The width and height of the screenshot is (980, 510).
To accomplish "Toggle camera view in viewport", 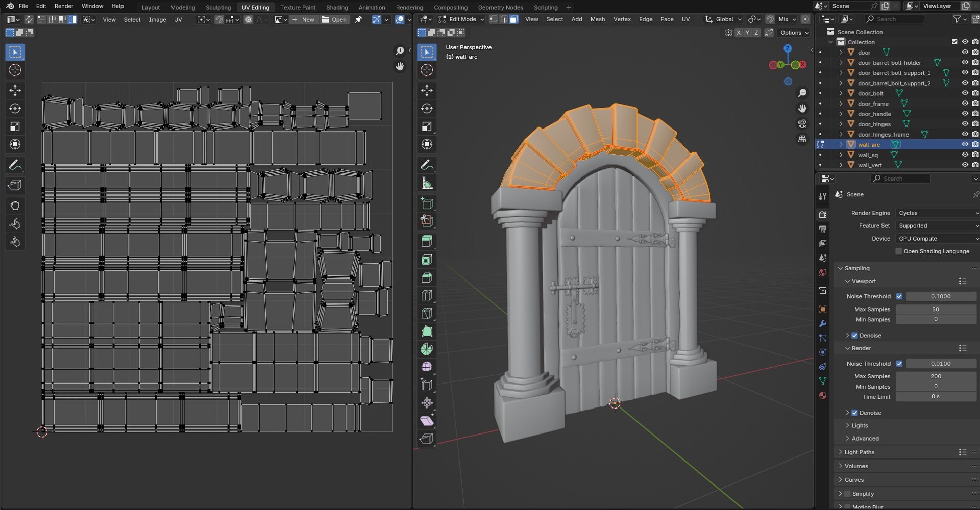I will 802,124.
